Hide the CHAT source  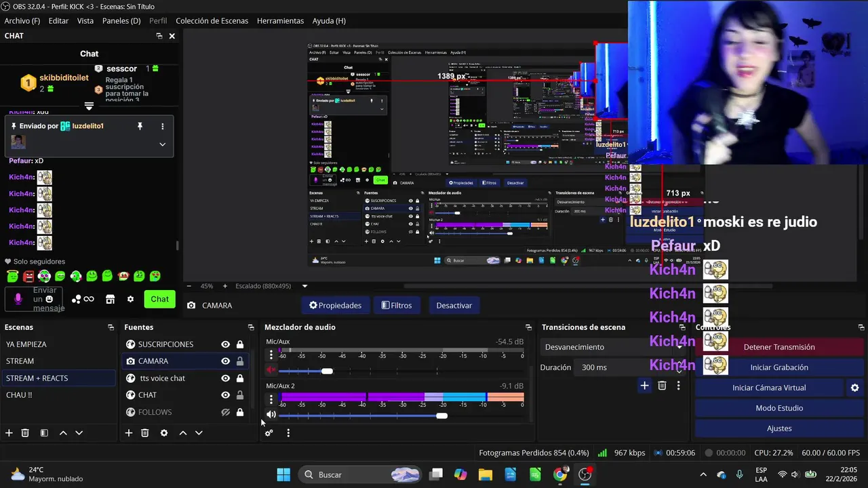tap(225, 395)
